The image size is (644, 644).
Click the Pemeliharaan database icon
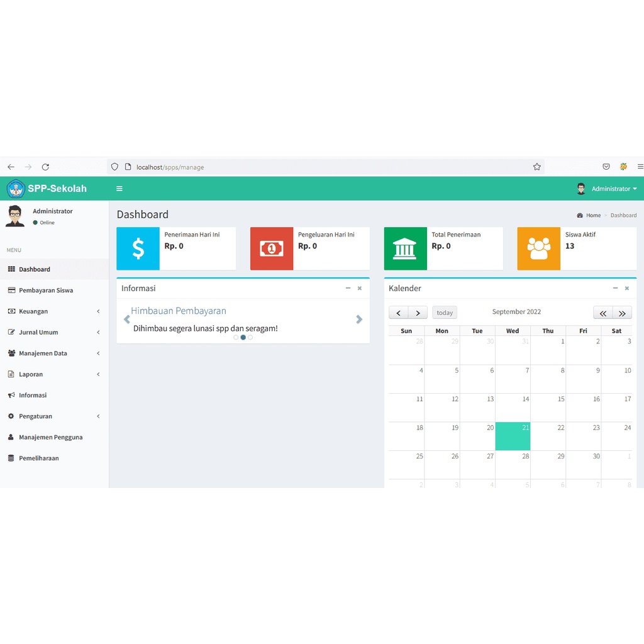click(x=11, y=458)
